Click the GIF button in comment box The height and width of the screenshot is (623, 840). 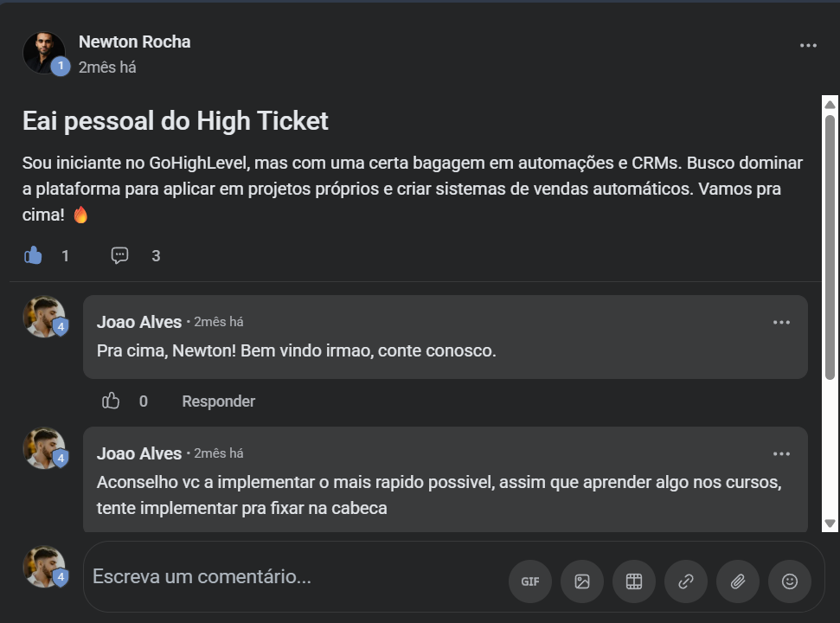click(530, 581)
